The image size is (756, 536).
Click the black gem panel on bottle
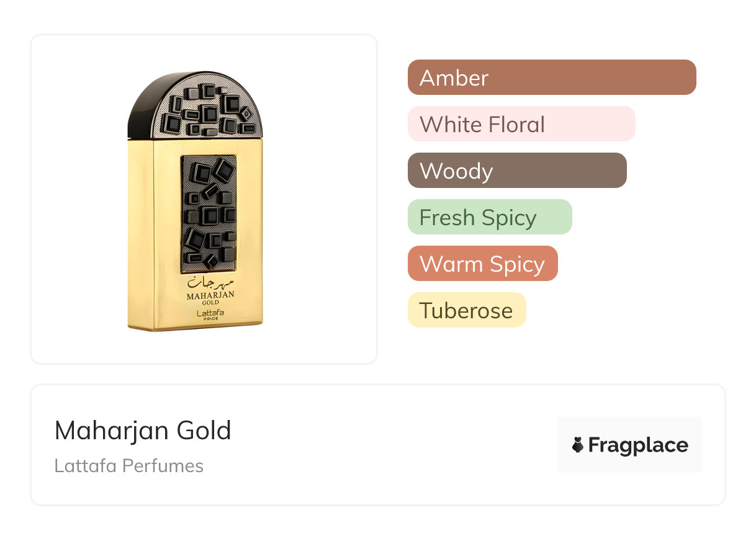coord(209,211)
